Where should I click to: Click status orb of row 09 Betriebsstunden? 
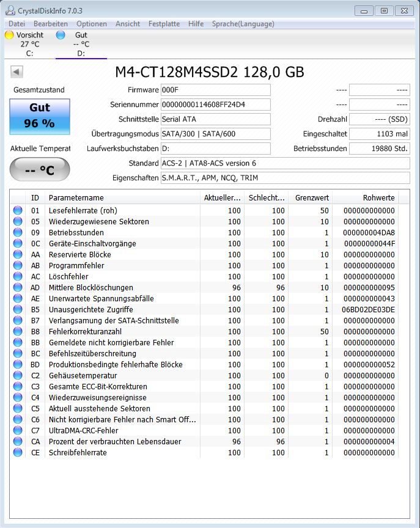click(x=18, y=232)
